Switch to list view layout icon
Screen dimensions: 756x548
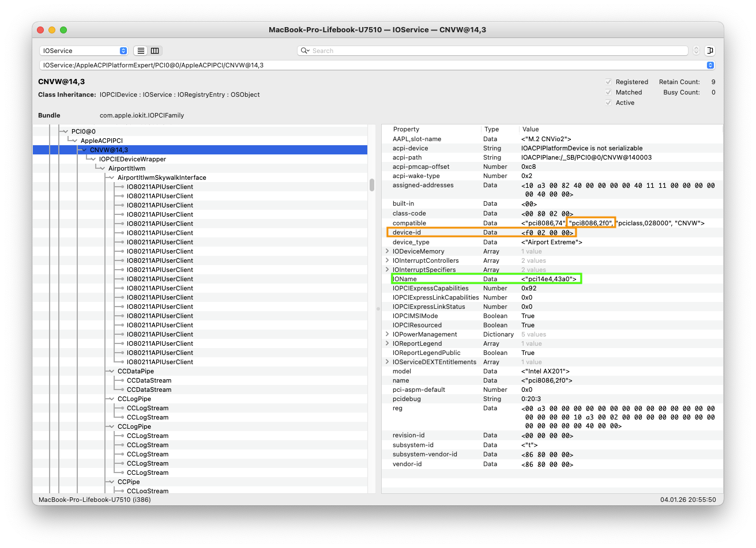coord(141,51)
